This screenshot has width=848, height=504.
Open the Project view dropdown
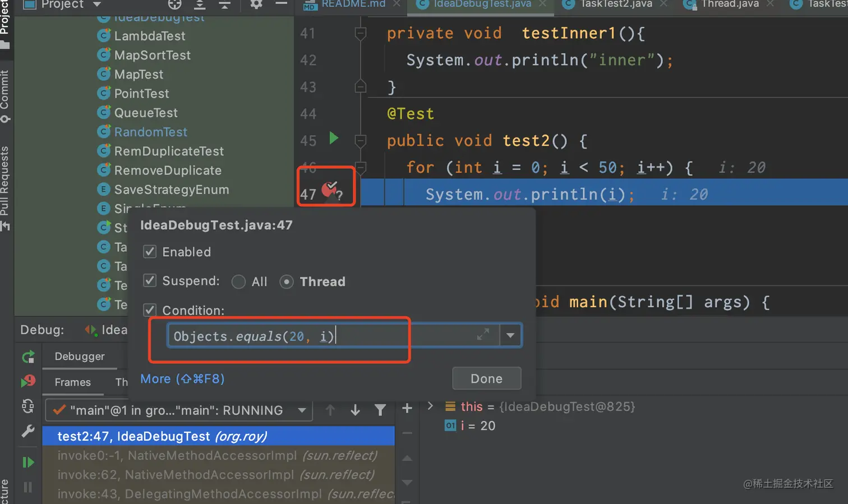tap(97, 4)
